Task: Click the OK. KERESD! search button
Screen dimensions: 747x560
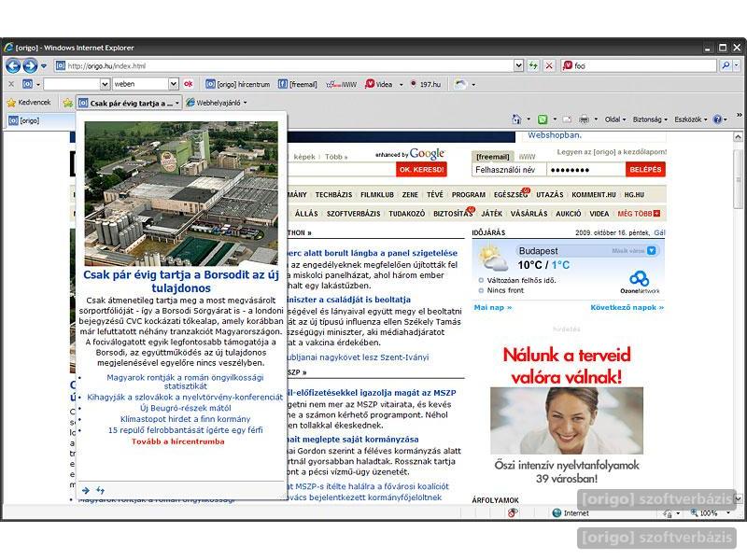Action: 421,170
